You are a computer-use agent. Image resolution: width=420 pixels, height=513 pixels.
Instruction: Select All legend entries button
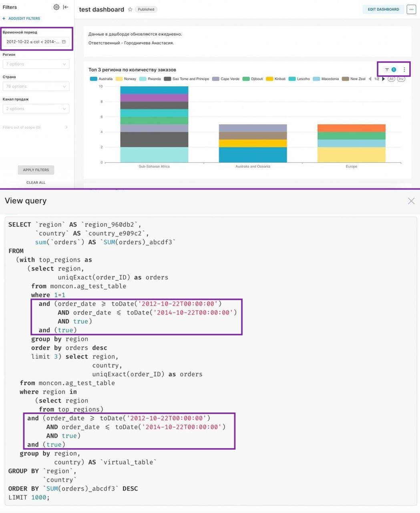coord(392,79)
